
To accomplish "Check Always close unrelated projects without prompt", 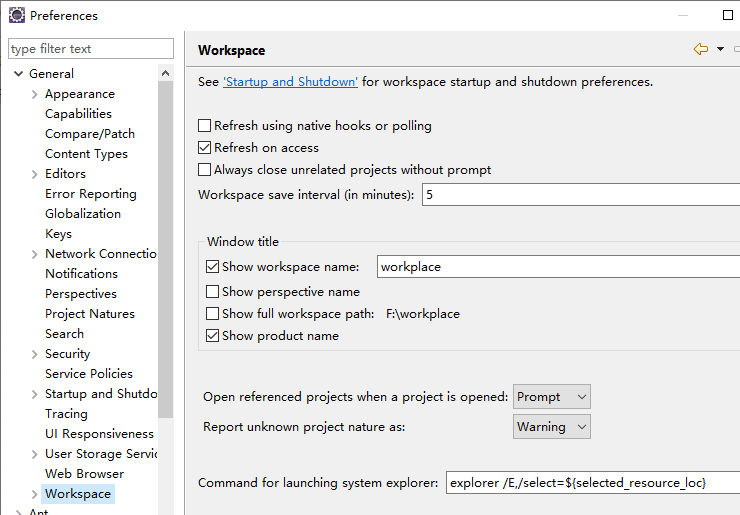I will pos(205,170).
